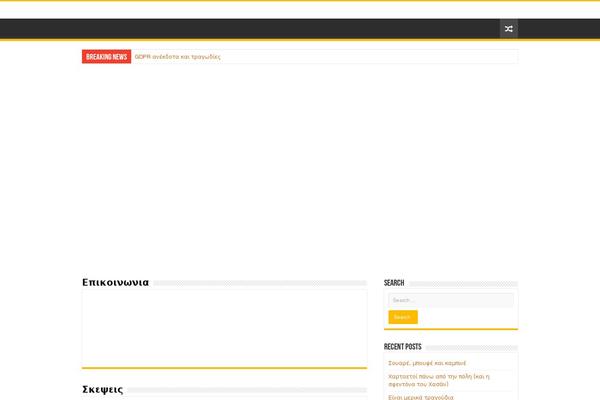
Task: Open the breaking news headline about GDPR
Action: pyautogui.click(x=178, y=57)
